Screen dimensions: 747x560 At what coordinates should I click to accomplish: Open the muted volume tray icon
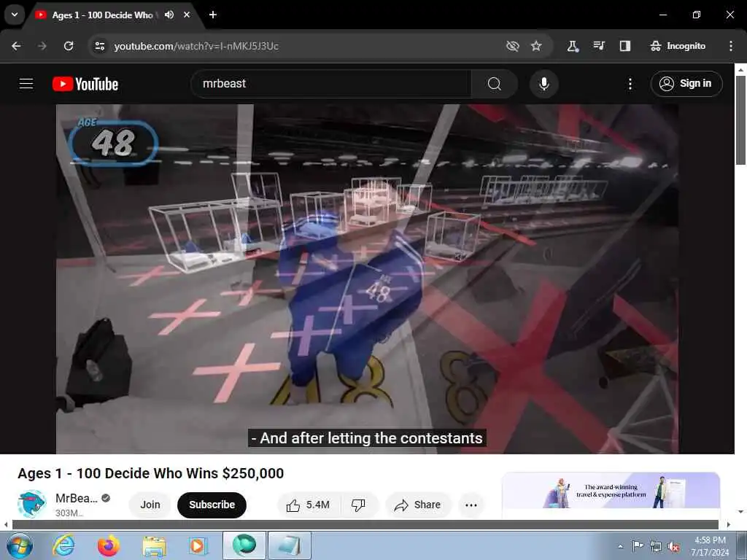coord(673,547)
